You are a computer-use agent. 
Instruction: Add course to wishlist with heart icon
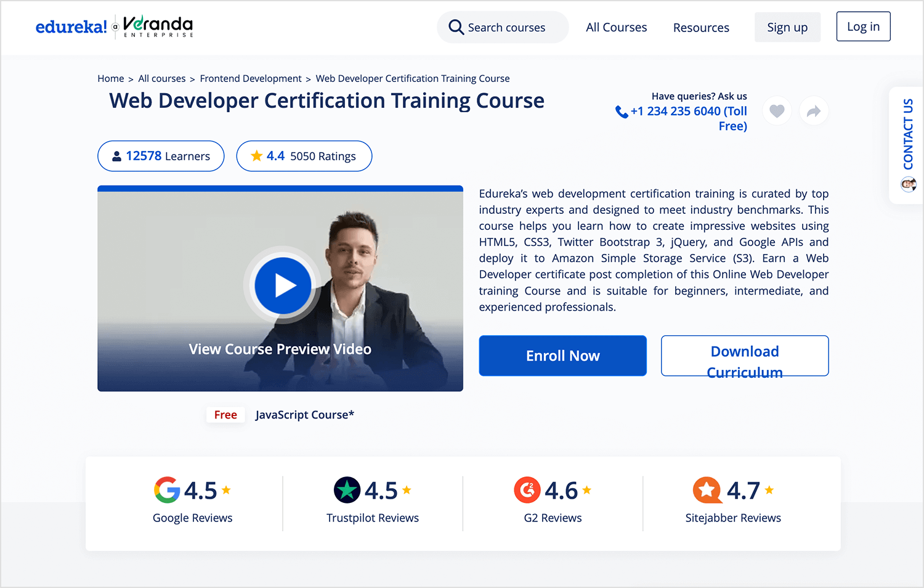[x=777, y=111]
